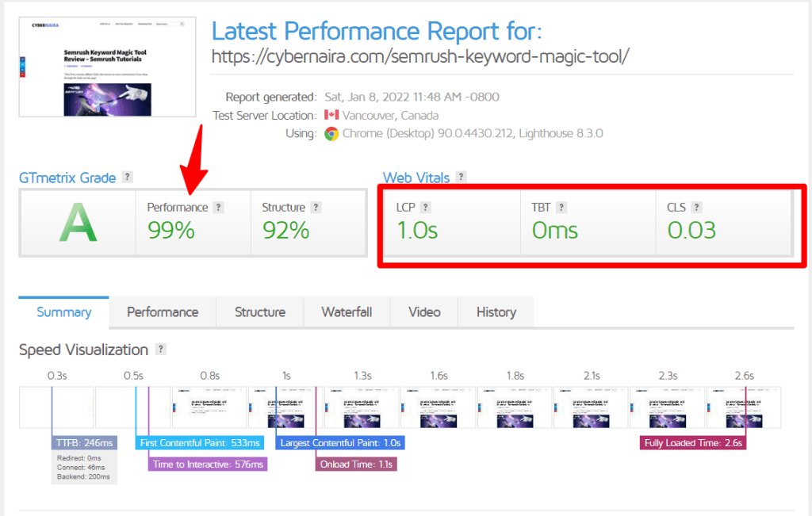The width and height of the screenshot is (812, 516).
Task: Click the CLS value 0.03
Action: pyautogui.click(x=691, y=231)
